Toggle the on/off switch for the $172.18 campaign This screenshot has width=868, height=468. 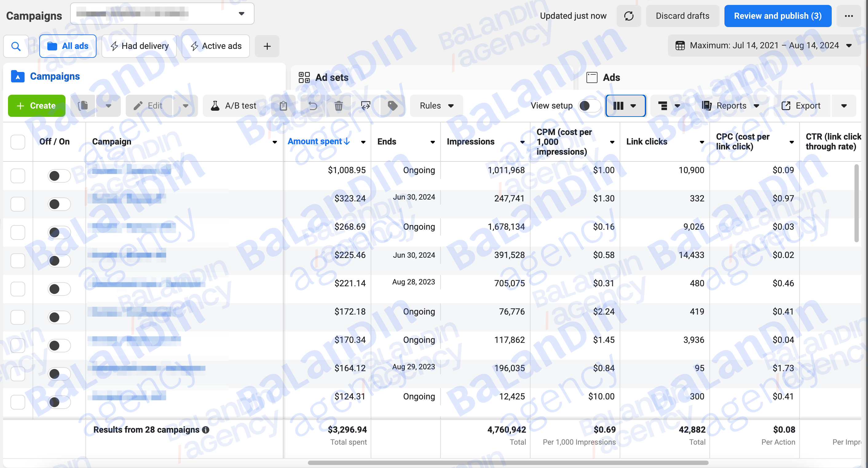tap(59, 317)
